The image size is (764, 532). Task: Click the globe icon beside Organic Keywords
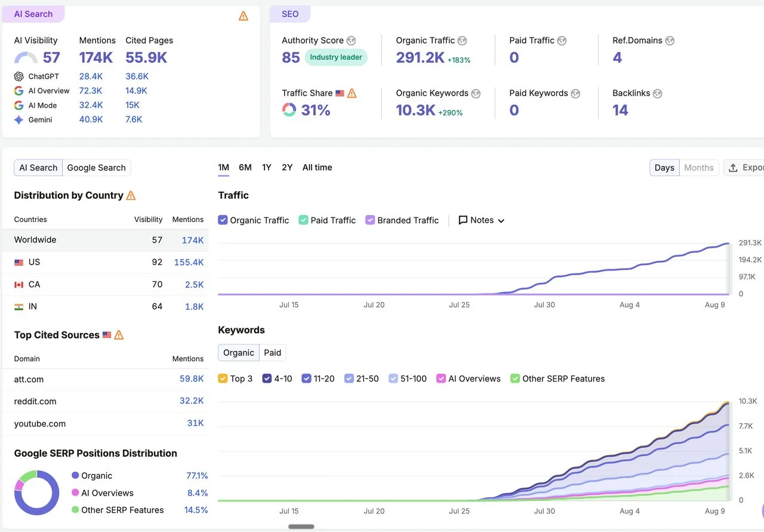pyautogui.click(x=476, y=94)
